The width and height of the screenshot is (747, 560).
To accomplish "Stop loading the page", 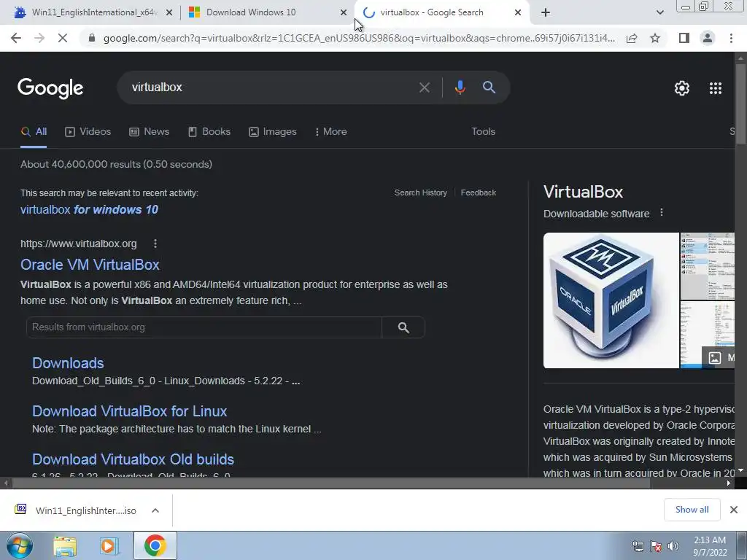I will click(x=63, y=38).
